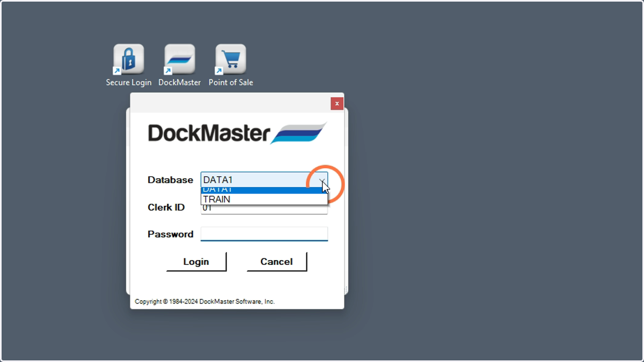Choose TRAIN from the database list

264,199
